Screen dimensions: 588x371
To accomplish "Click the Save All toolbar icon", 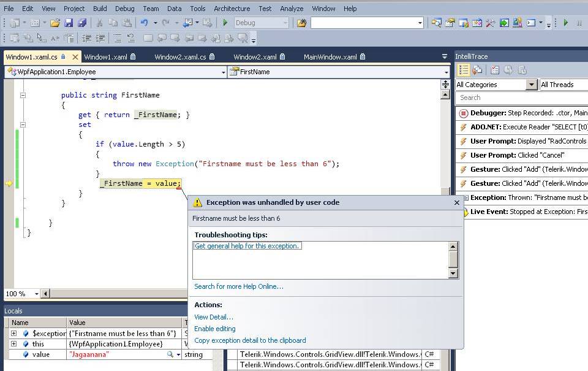I will (x=81, y=23).
